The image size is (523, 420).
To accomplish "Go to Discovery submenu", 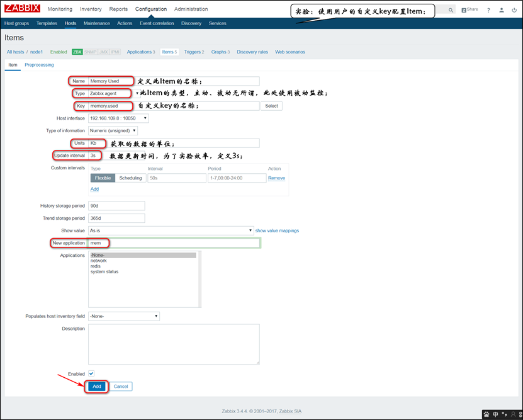I will coord(191,23).
